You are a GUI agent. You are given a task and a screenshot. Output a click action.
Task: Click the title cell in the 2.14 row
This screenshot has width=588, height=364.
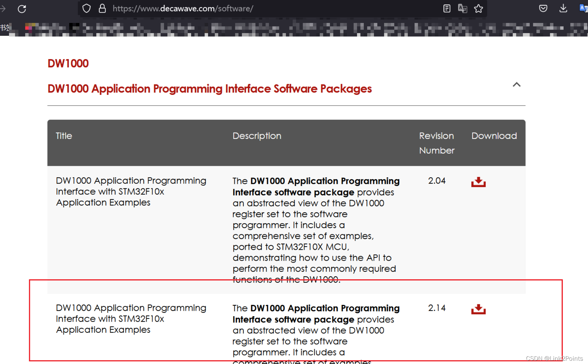point(131,319)
